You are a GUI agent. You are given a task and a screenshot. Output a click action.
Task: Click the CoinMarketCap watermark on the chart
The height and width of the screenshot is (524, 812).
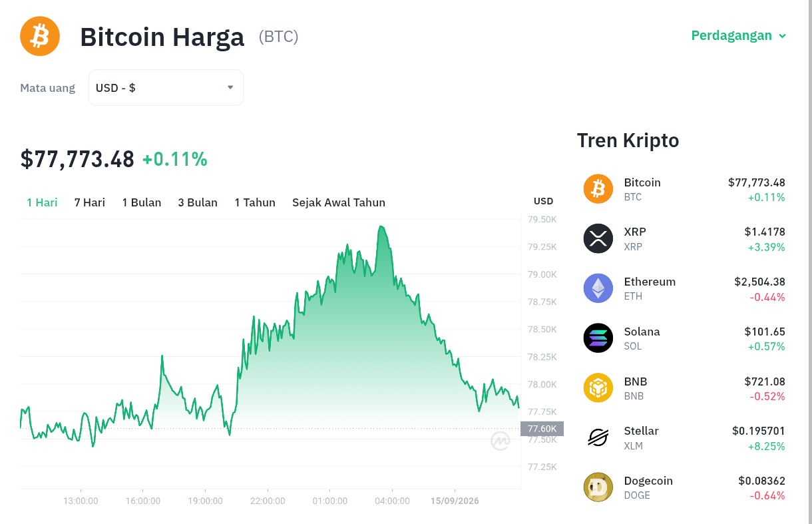[501, 441]
